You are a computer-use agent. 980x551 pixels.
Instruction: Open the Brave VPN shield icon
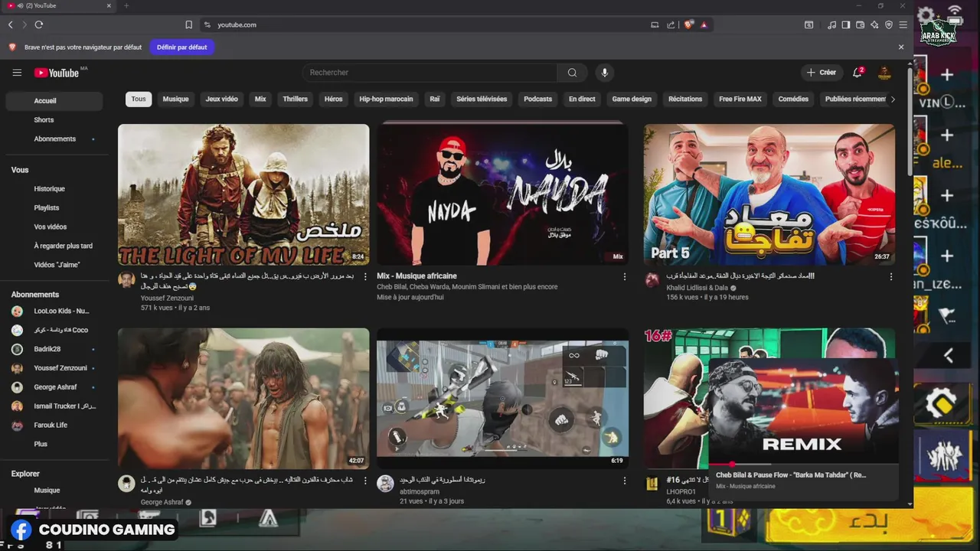(x=889, y=24)
